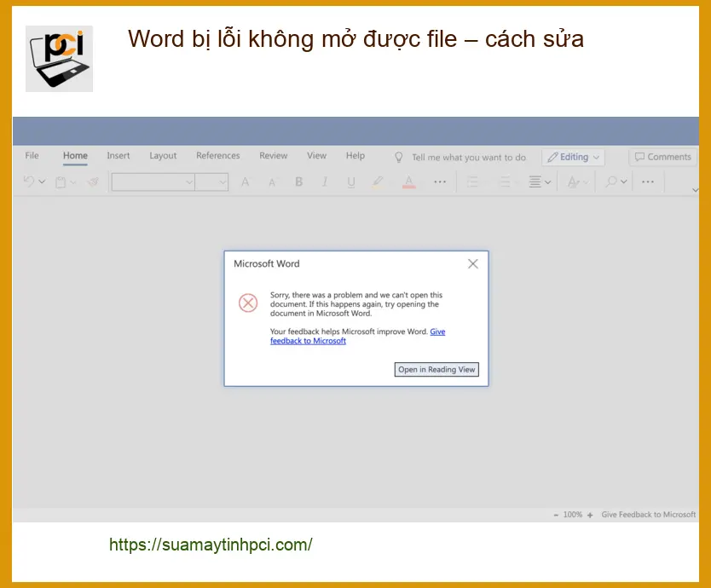Expand the alignment dropdown arrow

pyautogui.click(x=548, y=182)
